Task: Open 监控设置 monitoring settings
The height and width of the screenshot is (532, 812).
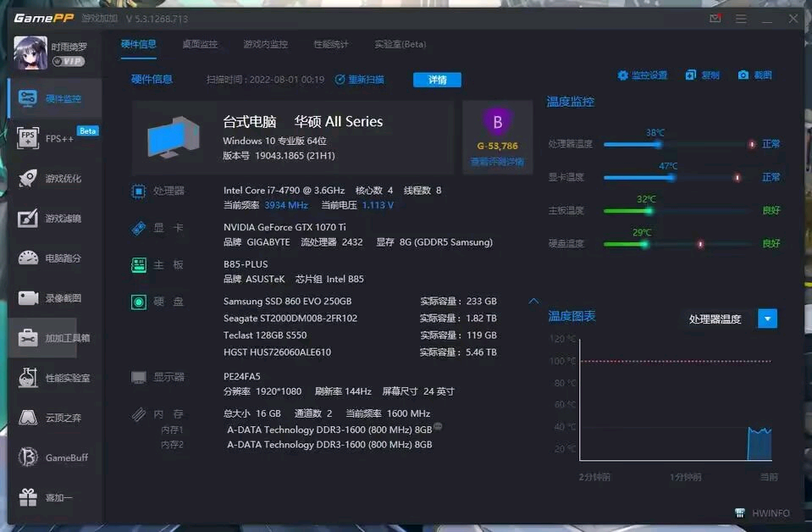Action: coord(642,75)
